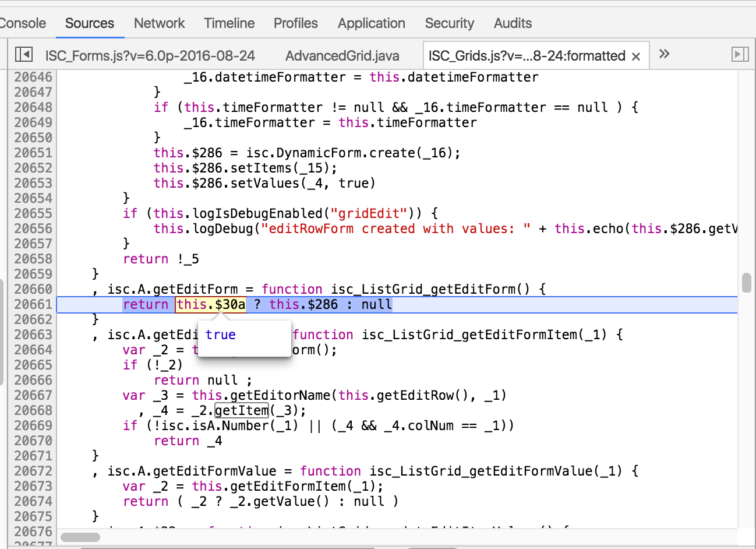Click the horizontal scrollbar thumb below the code

click(80, 537)
